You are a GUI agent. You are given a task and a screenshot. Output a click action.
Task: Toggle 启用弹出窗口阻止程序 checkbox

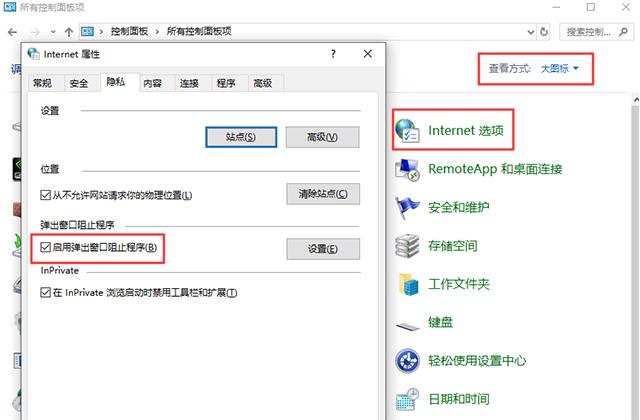tap(45, 247)
